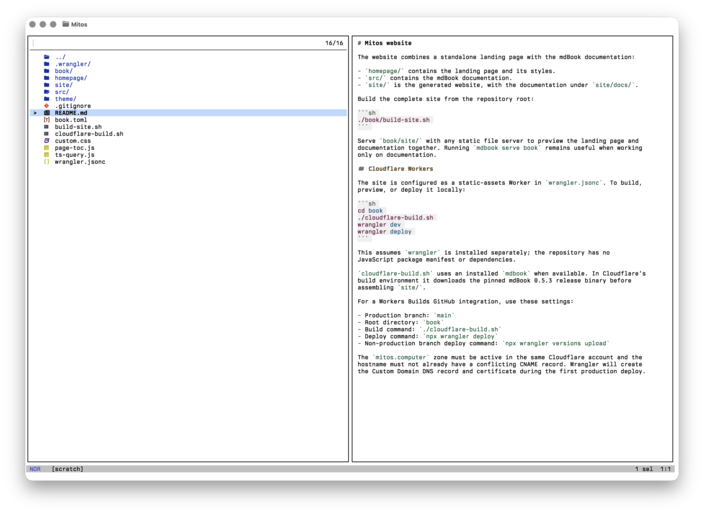Viewport: 704px width, 514px height.
Task: Click the theme/ folder icon
Action: 47,99
